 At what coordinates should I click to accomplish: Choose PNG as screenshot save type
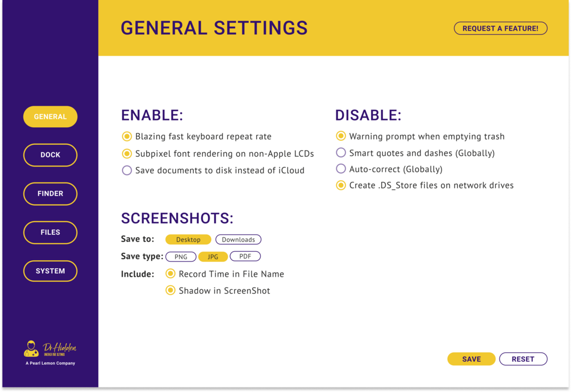click(181, 257)
